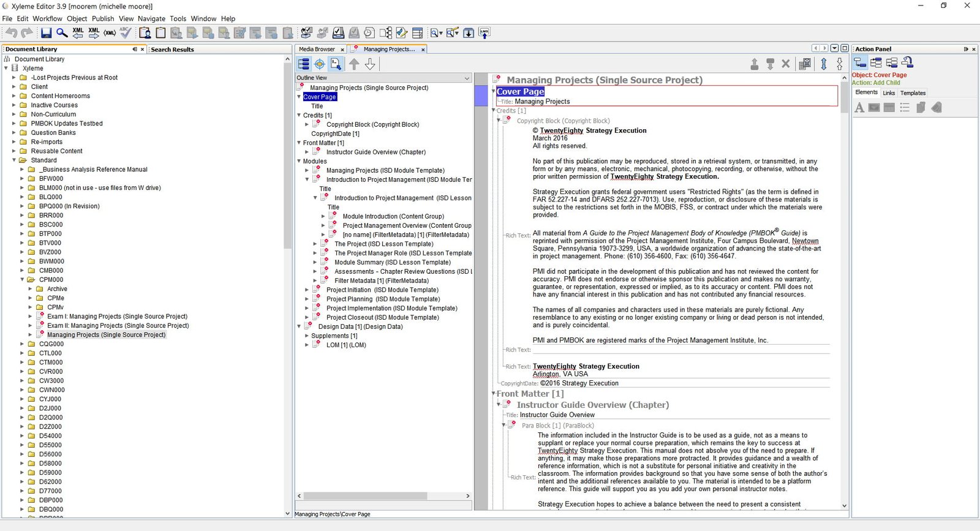
Task: Click the delete X icon in editor toolbar
Action: [x=786, y=64]
